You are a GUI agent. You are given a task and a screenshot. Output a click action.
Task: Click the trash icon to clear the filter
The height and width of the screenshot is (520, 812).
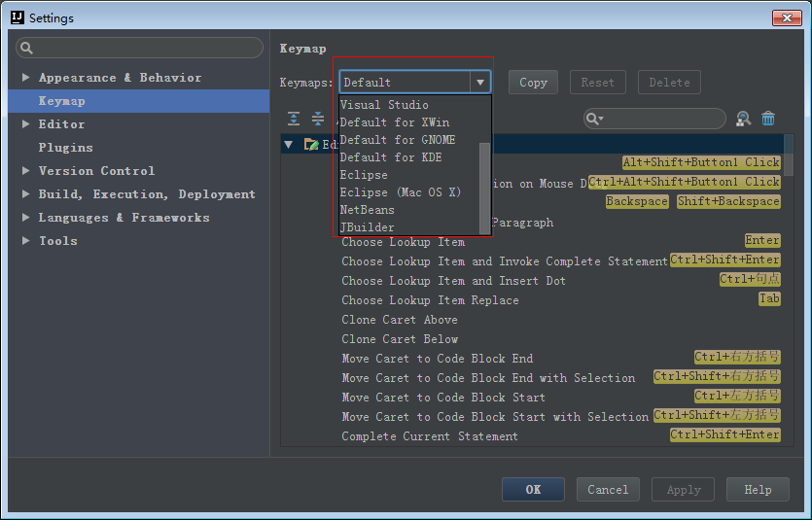768,119
